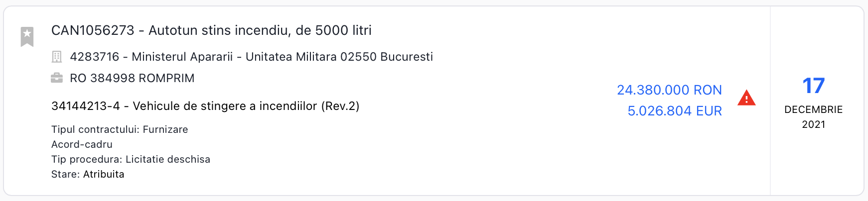Viewport: 868px width, 201px height.
Task: Click the red warning triangle icon
Action: (x=746, y=98)
